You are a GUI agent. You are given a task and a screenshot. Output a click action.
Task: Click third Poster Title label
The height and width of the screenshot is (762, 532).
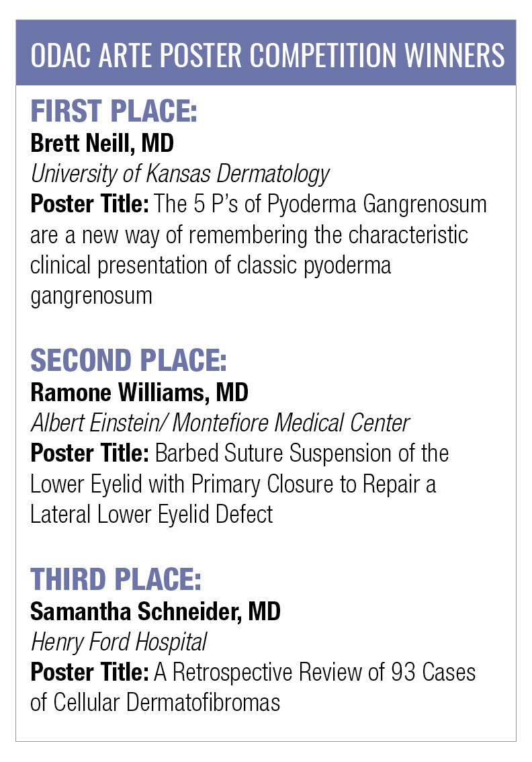point(89,673)
